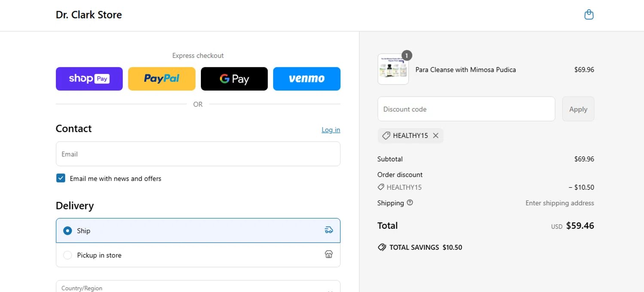Click the Total Savings tag icon

(382, 247)
